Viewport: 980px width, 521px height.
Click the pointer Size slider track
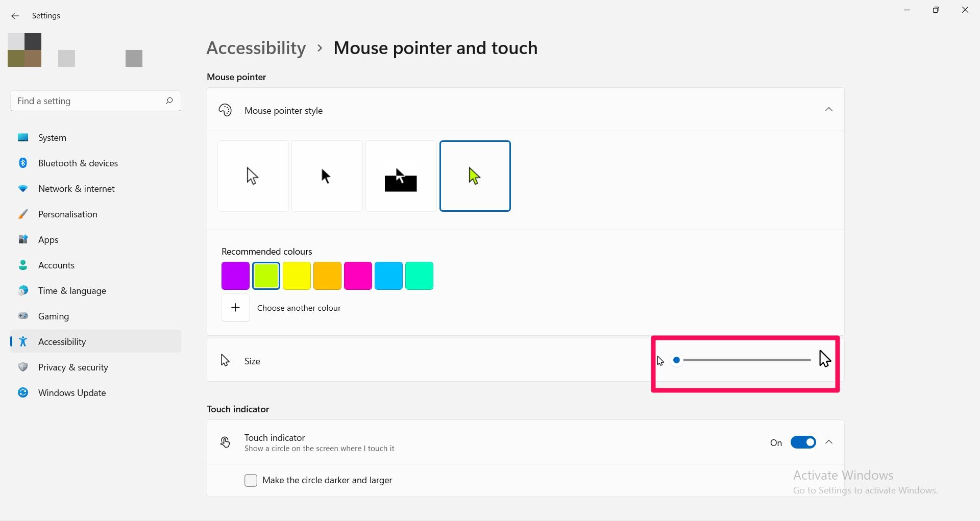coord(746,360)
